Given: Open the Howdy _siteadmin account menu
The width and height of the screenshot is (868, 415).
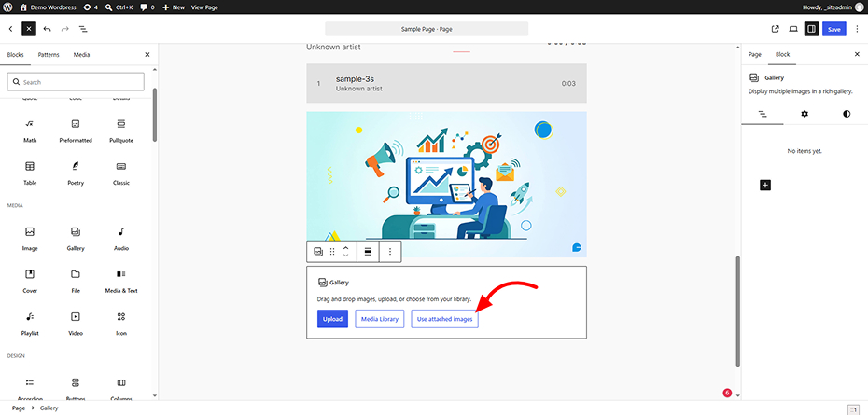Looking at the screenshot, I should coord(832,7).
